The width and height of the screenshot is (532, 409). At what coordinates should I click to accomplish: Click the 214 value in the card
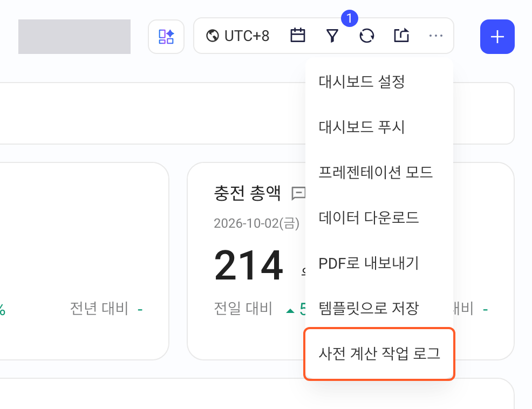(x=248, y=265)
